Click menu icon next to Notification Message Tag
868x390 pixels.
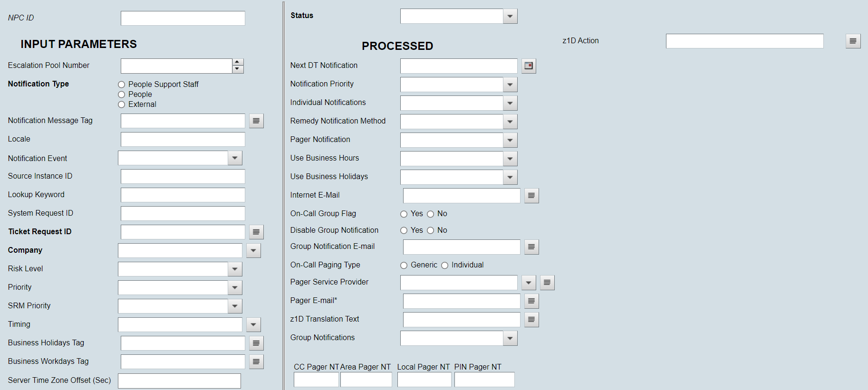tap(256, 121)
